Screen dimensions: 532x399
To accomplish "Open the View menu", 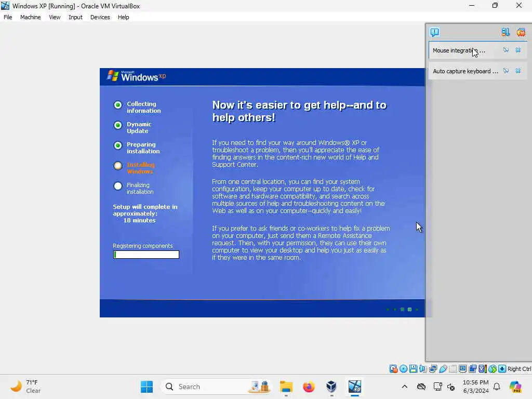I will 55,17.
